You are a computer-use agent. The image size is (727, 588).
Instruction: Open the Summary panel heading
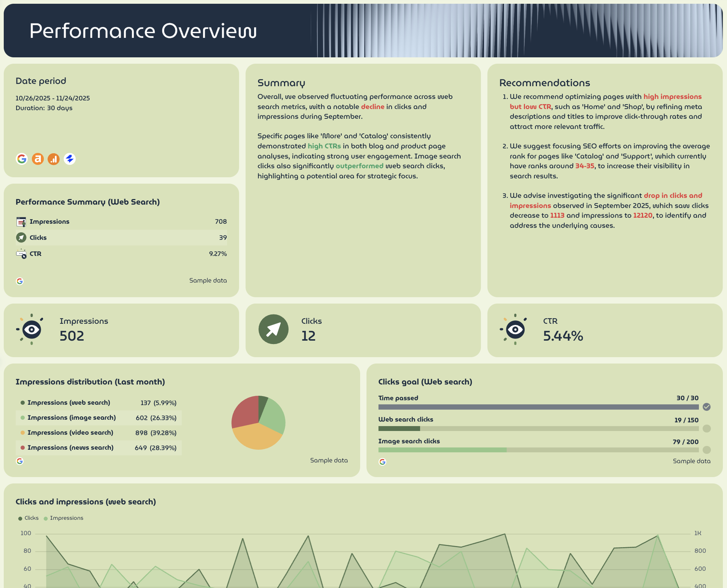pos(281,83)
